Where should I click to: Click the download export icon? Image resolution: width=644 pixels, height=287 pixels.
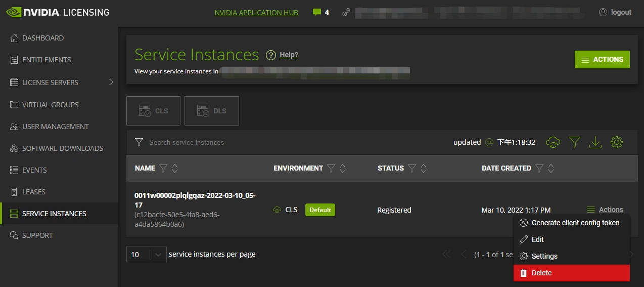tap(595, 142)
